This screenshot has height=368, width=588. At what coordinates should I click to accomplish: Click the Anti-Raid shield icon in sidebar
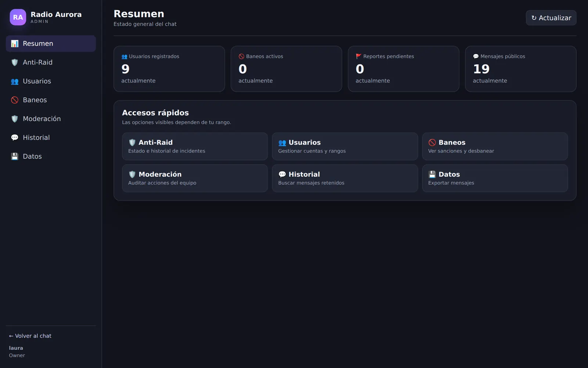[15, 62]
